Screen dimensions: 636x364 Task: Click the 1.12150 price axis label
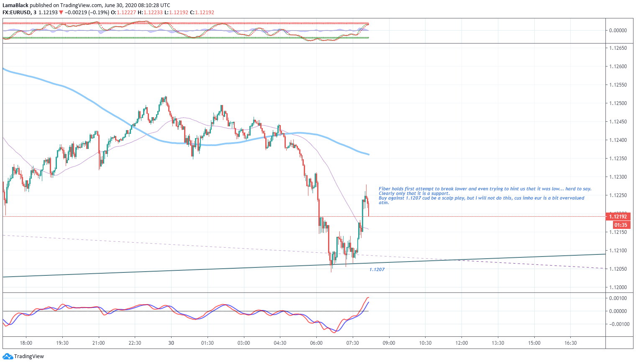(618, 232)
